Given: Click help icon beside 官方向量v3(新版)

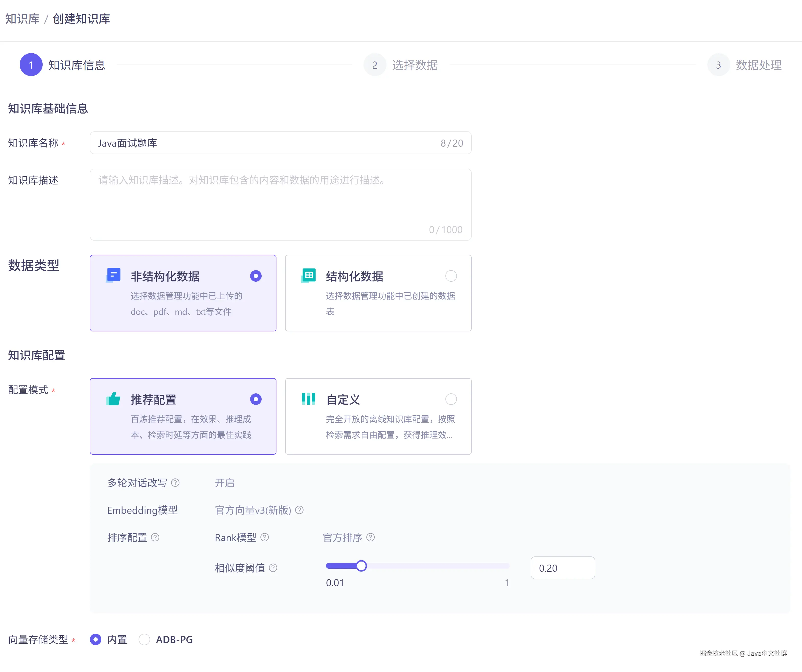Looking at the screenshot, I should pyautogui.click(x=299, y=510).
